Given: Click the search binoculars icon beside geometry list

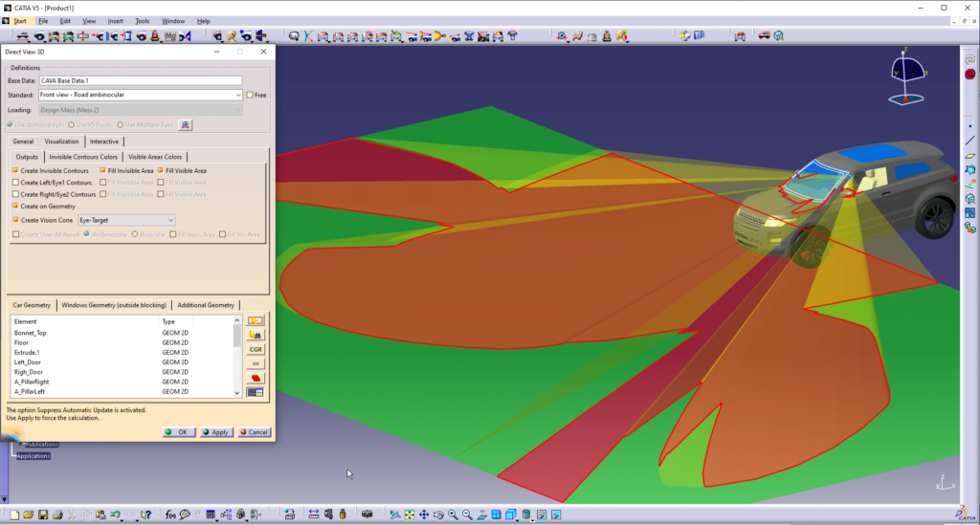Looking at the screenshot, I should [255, 336].
